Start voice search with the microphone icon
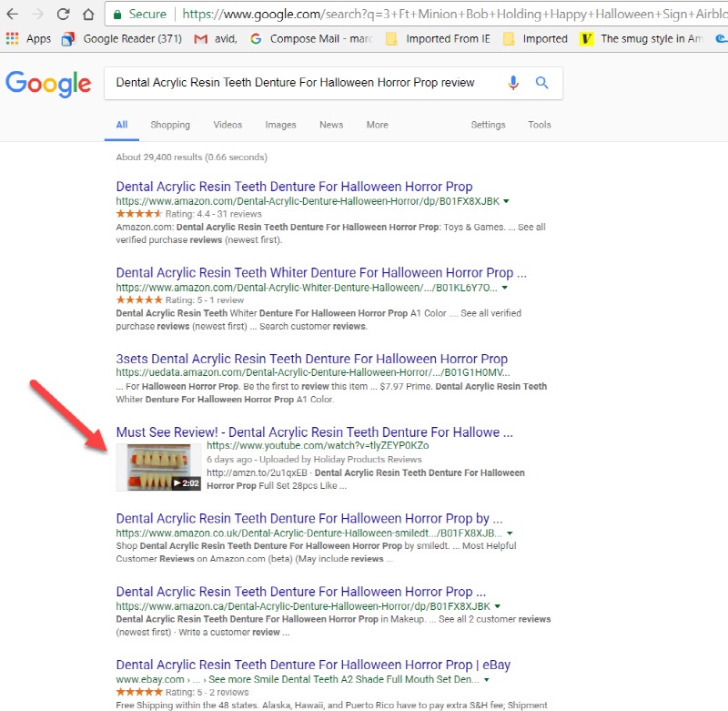 [513, 83]
